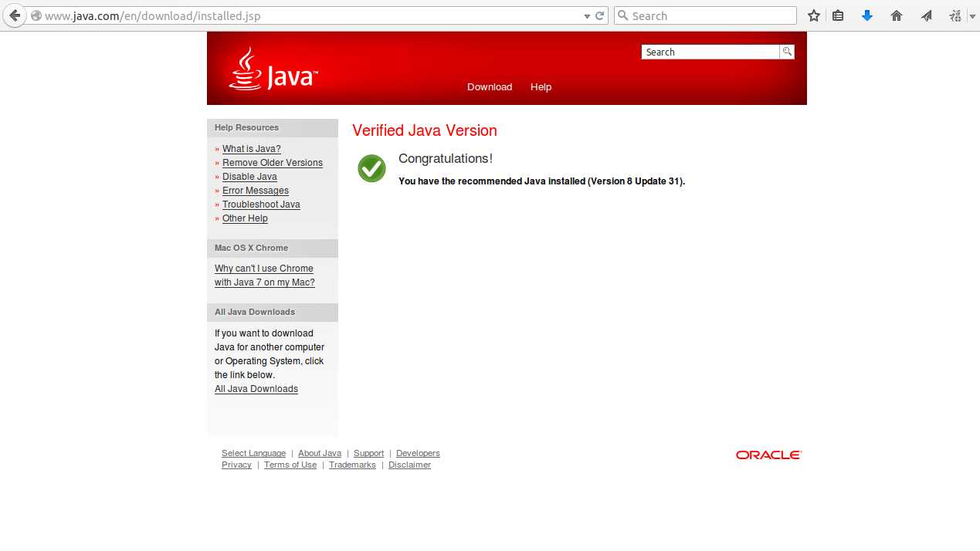The height and width of the screenshot is (551, 980).
Task: Open the 'Terms of Use' footer link
Action: point(290,465)
